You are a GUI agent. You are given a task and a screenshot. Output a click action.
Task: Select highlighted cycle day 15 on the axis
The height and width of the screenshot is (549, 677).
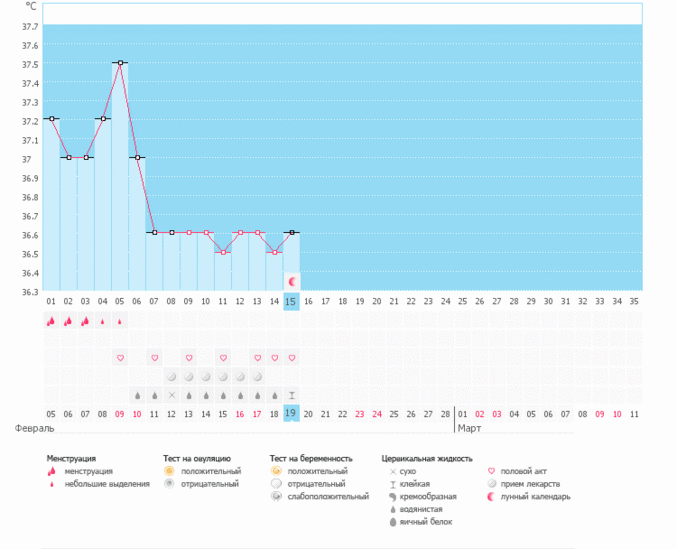click(291, 301)
